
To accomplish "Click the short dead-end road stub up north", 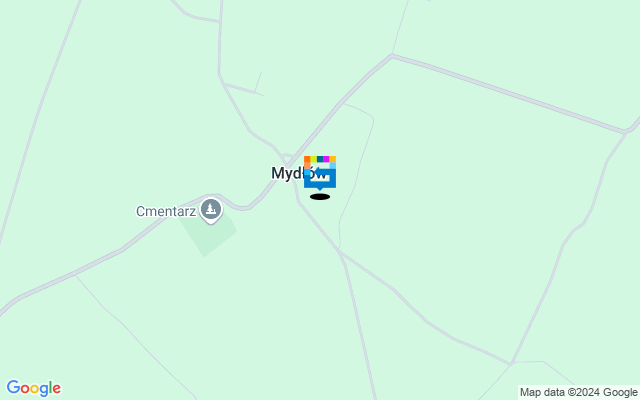I will point(258,82).
